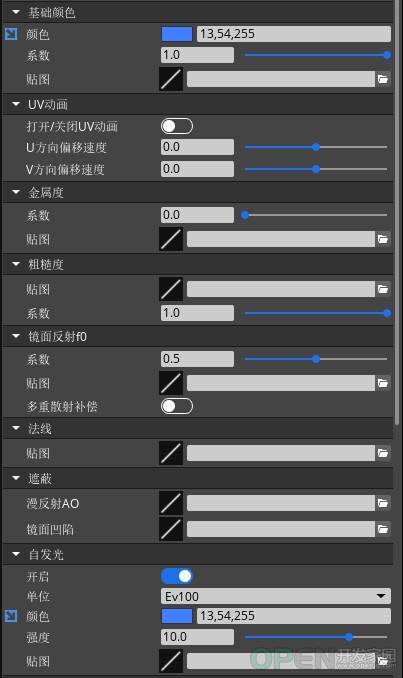Click the 金属度 系数 value field
The width and height of the screenshot is (403, 678).
(198, 215)
